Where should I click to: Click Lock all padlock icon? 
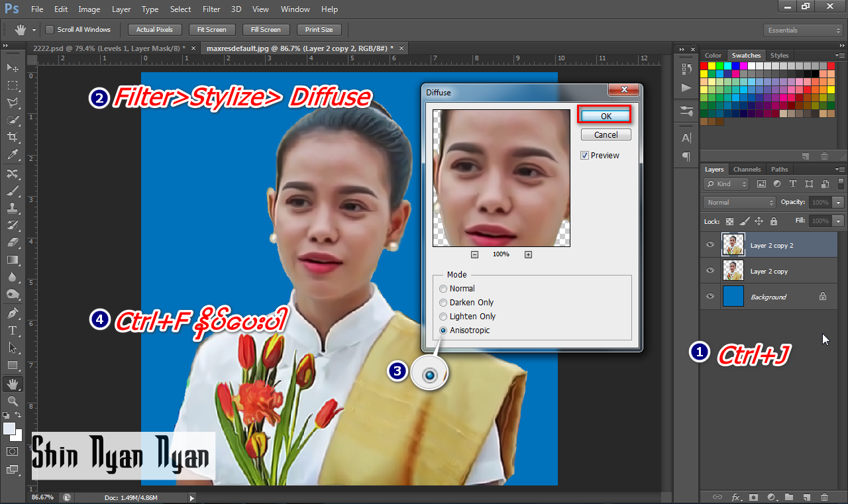point(773,221)
